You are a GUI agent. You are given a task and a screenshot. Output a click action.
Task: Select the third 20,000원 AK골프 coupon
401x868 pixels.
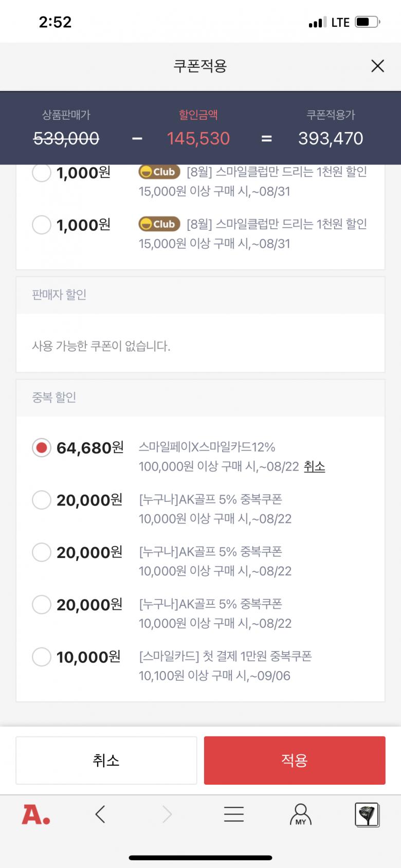(42, 605)
